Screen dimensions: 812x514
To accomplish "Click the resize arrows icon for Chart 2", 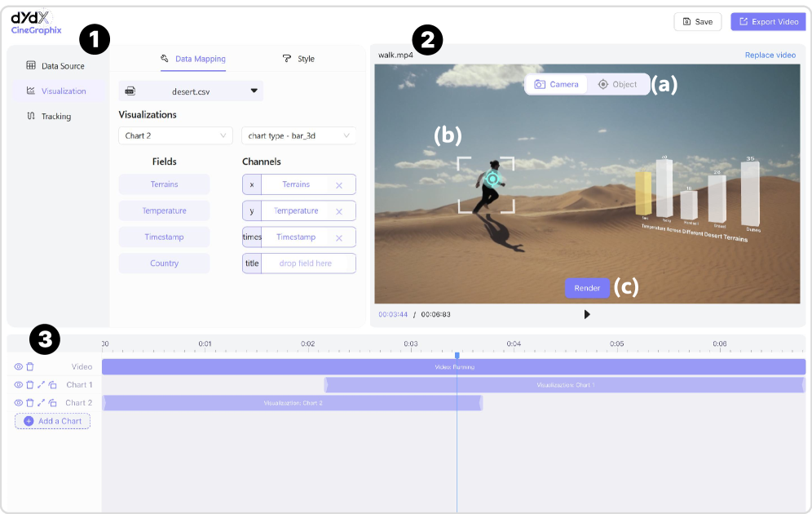I will [x=41, y=403].
